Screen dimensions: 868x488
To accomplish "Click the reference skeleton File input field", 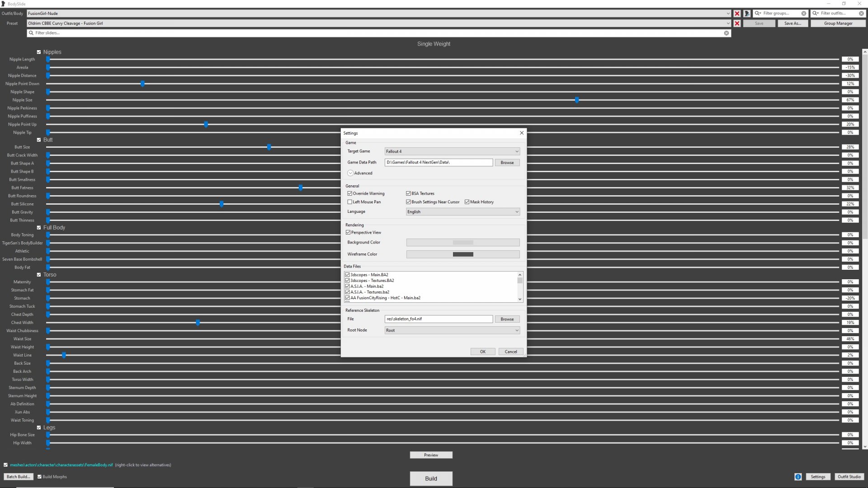I will [439, 319].
